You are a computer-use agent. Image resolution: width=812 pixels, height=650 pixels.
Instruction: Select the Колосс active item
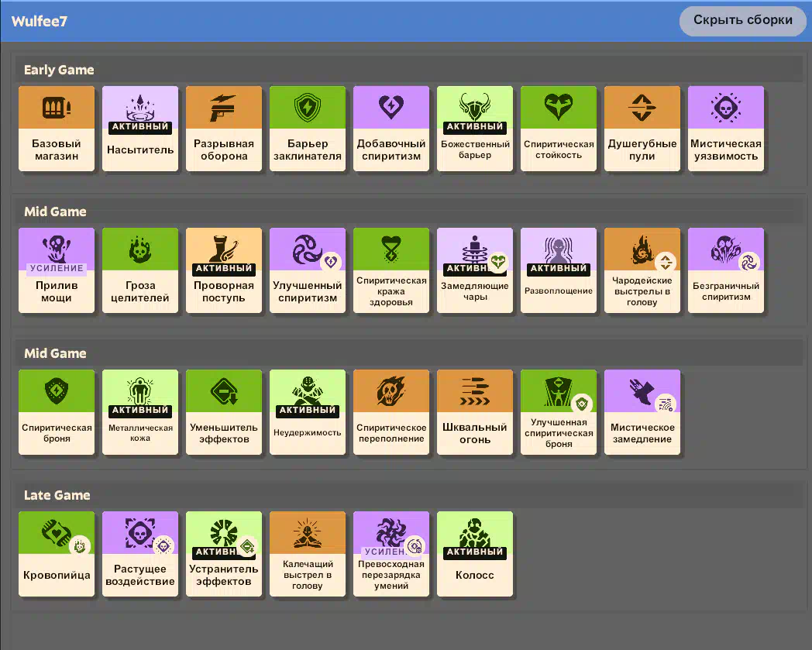click(475, 553)
